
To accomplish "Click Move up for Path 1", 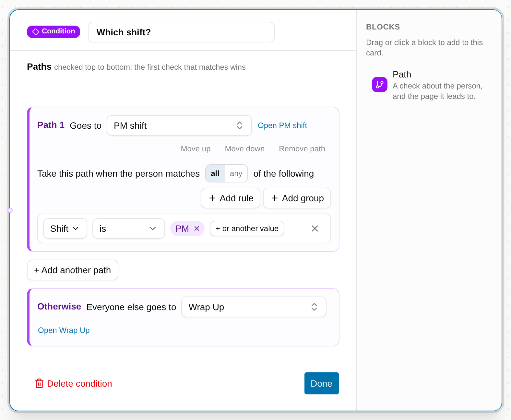I will (x=196, y=149).
